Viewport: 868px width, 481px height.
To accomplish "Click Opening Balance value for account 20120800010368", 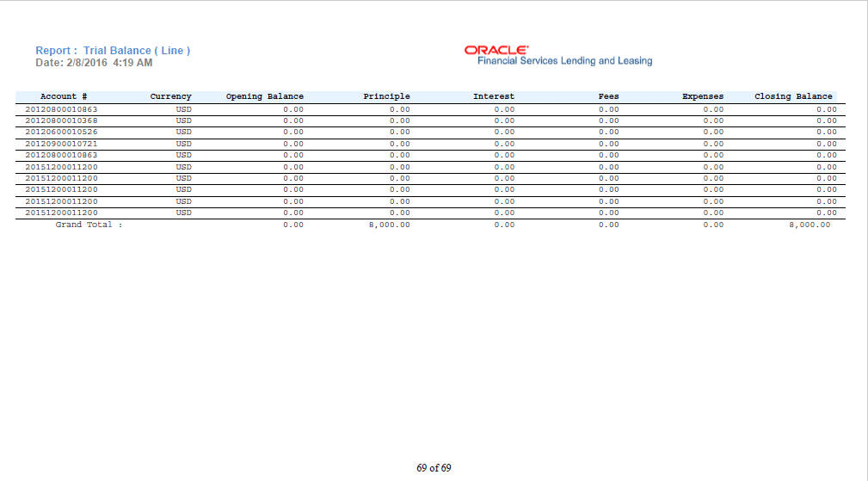I will 293,120.
